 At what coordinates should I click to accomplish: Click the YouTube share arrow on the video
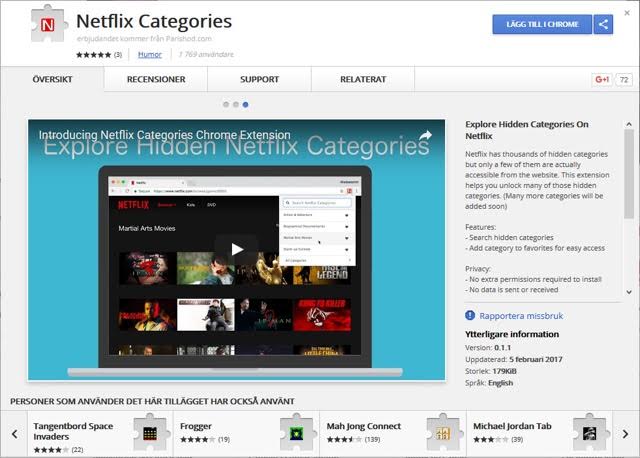(x=425, y=135)
